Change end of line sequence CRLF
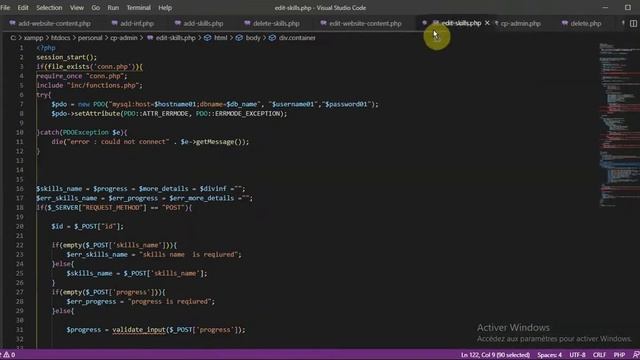Viewport: 640px width, 360px height. (x=599, y=355)
